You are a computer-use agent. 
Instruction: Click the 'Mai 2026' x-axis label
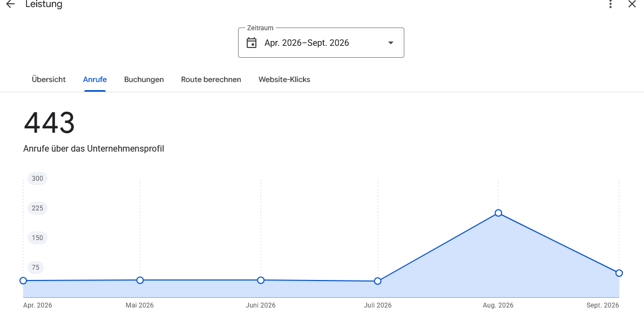tap(140, 305)
